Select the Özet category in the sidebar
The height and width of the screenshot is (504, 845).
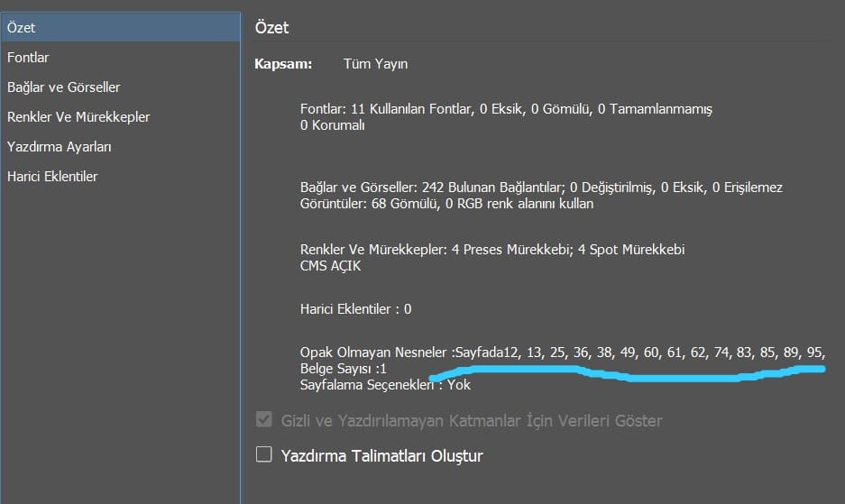121,27
